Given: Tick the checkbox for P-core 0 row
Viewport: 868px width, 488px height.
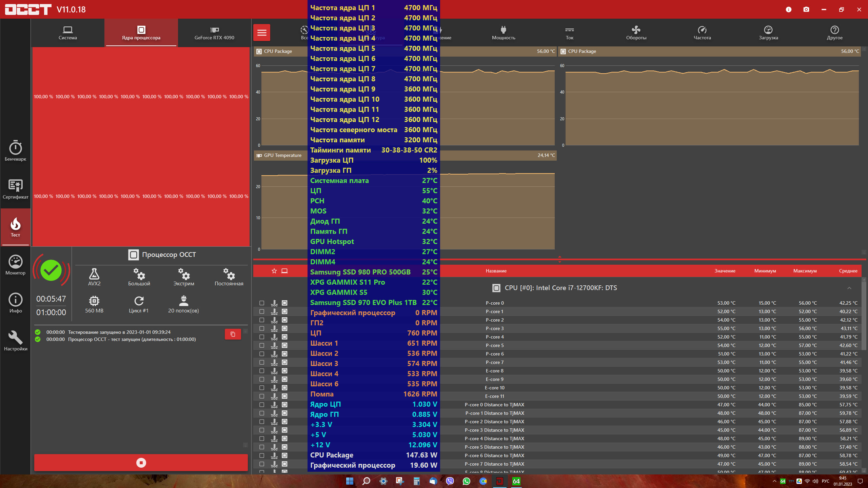Looking at the screenshot, I should (x=262, y=303).
